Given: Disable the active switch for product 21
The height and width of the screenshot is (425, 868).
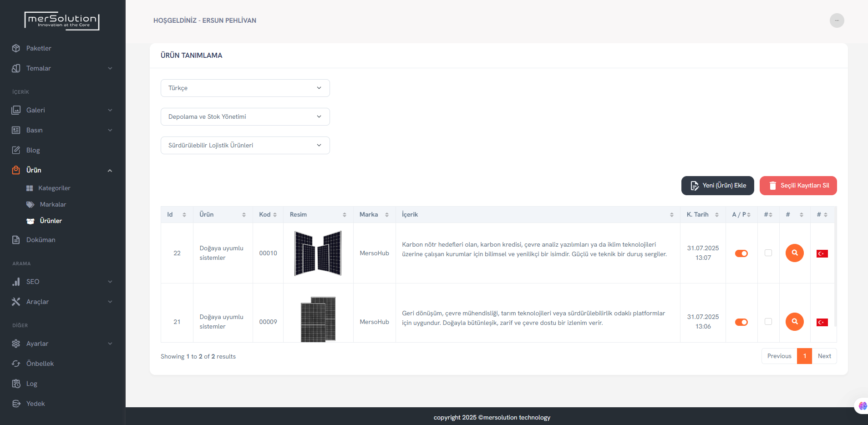Looking at the screenshot, I should pyautogui.click(x=741, y=322).
